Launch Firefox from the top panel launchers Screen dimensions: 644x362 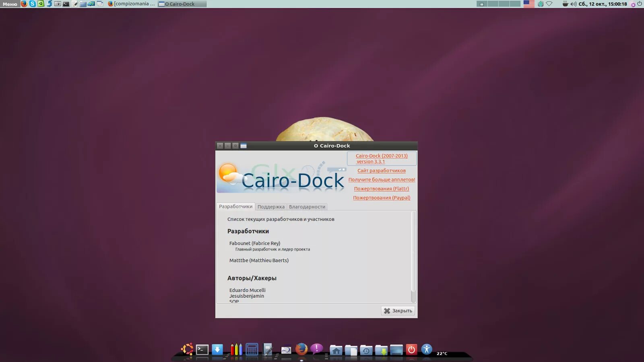coord(24,4)
